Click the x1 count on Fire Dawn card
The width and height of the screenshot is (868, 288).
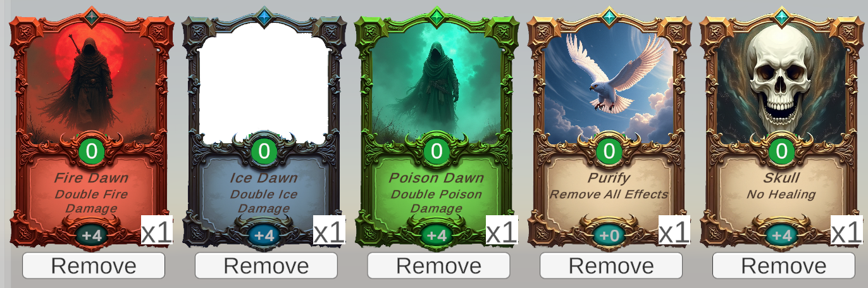(x=157, y=232)
